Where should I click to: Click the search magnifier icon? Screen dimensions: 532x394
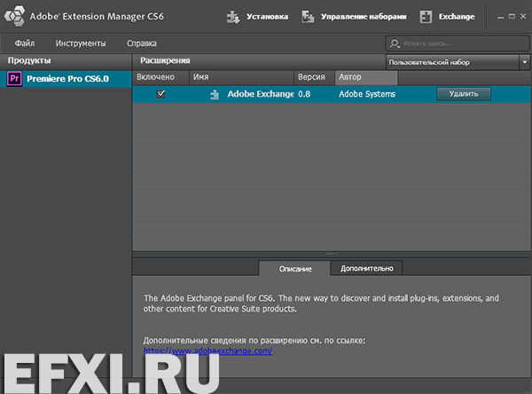click(395, 43)
